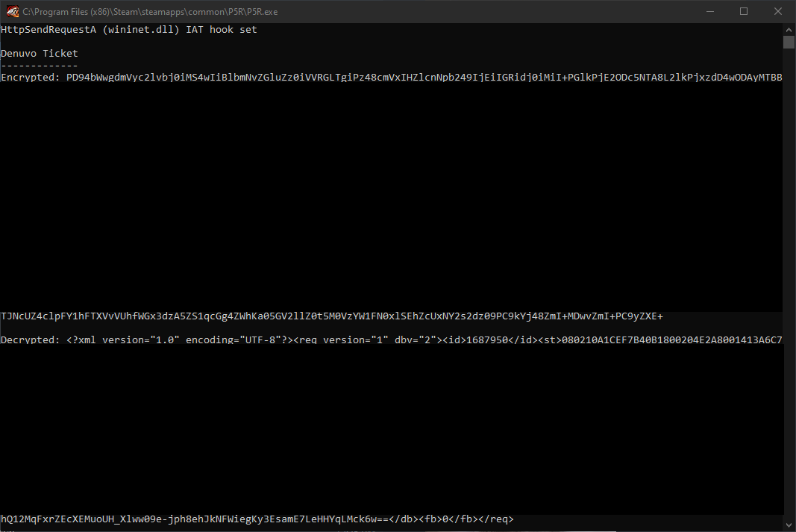The height and width of the screenshot is (532, 796).
Task: Minimize the P5R console window
Action: coord(710,11)
